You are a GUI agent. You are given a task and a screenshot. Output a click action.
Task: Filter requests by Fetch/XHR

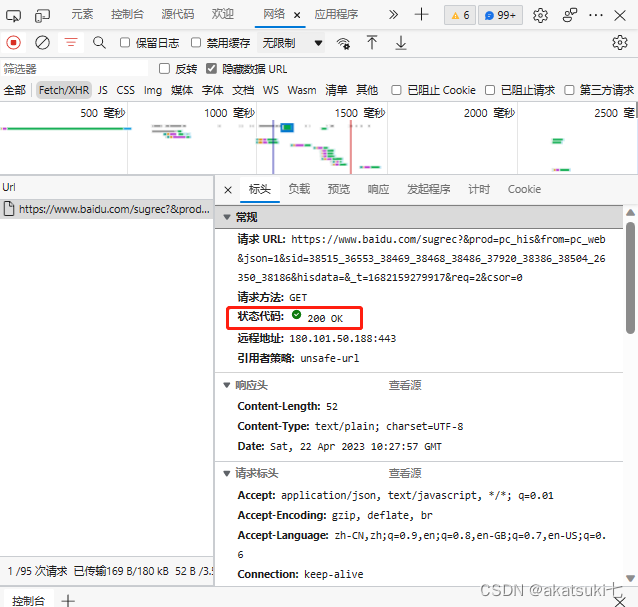coord(64,90)
